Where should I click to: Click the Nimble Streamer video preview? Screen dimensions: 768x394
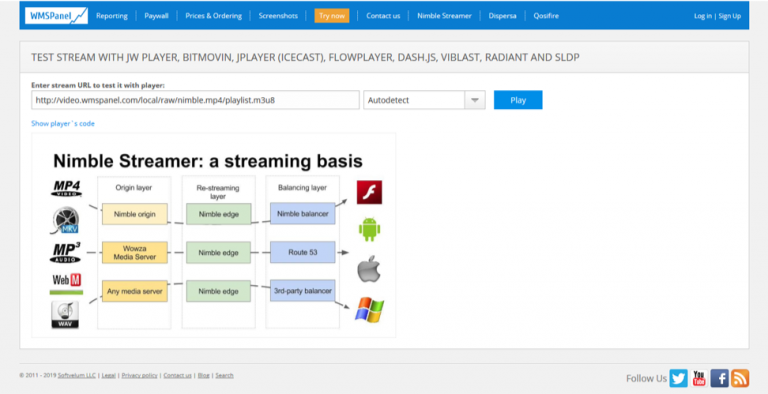pos(214,235)
